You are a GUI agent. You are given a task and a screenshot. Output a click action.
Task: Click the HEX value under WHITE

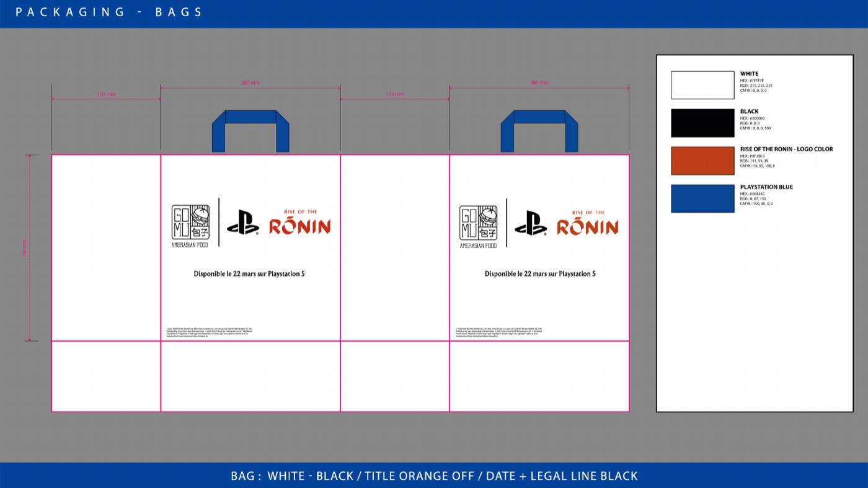(x=752, y=81)
